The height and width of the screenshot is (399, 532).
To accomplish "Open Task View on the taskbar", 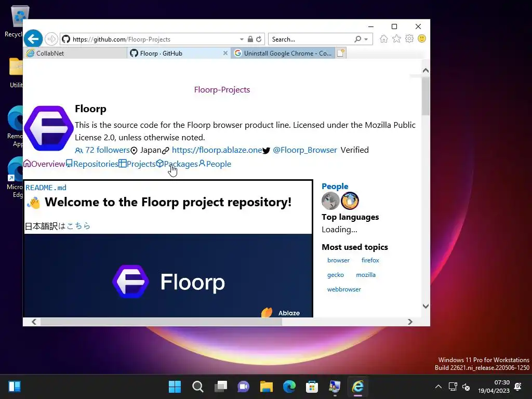I will (220, 387).
